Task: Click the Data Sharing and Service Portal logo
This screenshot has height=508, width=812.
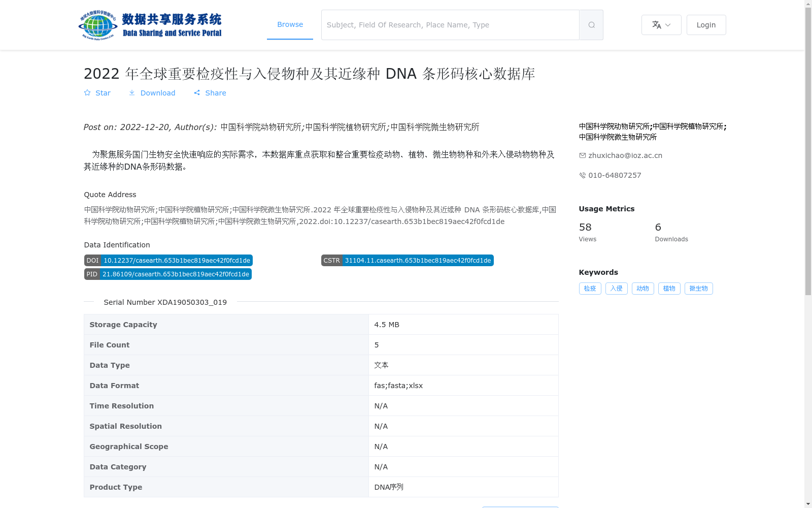Action: (x=150, y=25)
